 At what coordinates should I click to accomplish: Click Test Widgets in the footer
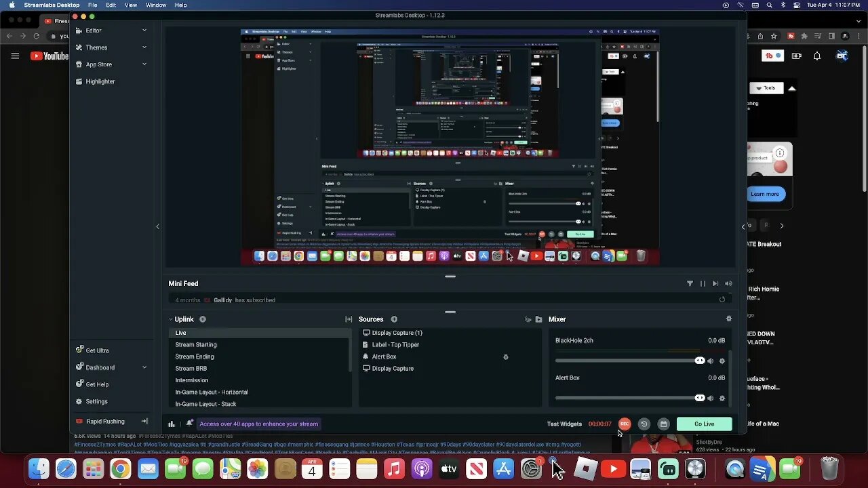point(564,424)
